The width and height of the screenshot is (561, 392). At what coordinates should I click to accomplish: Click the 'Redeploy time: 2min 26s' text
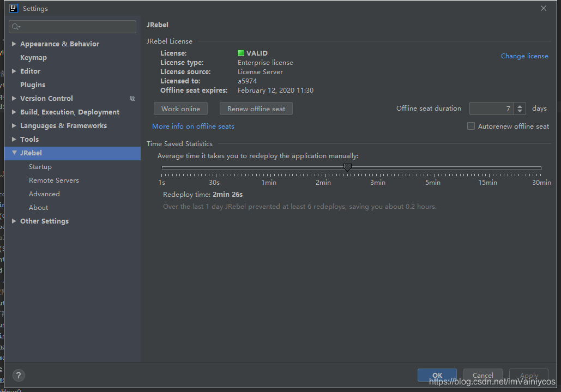pyautogui.click(x=203, y=195)
